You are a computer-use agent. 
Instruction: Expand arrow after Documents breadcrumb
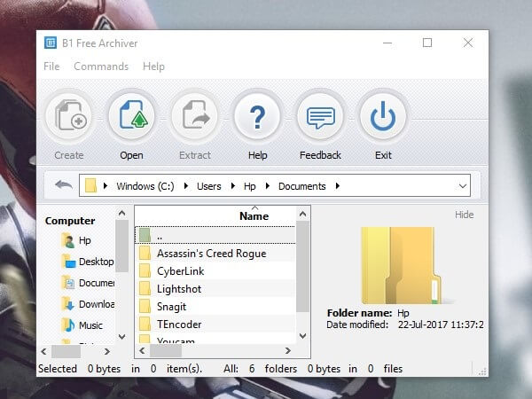pos(337,185)
